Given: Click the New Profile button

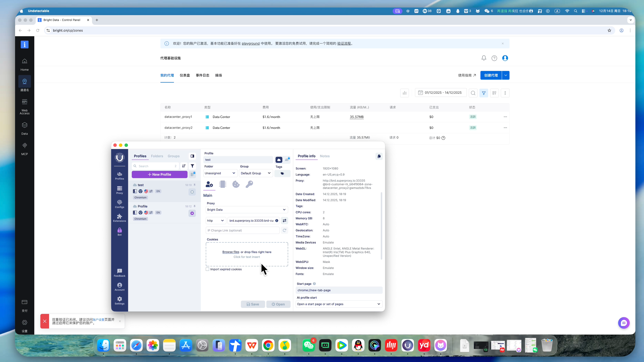Looking at the screenshot, I should 160,174.
